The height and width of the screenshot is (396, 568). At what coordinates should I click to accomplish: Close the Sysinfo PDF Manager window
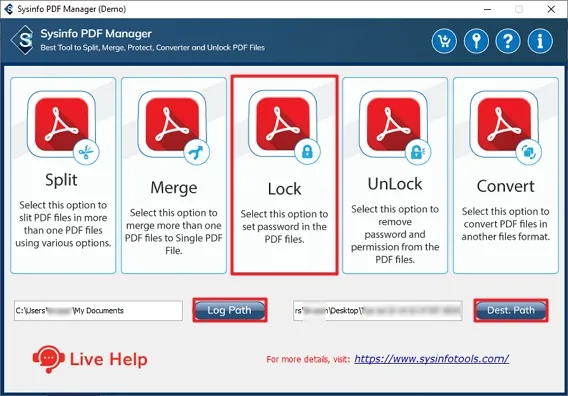tap(551, 9)
